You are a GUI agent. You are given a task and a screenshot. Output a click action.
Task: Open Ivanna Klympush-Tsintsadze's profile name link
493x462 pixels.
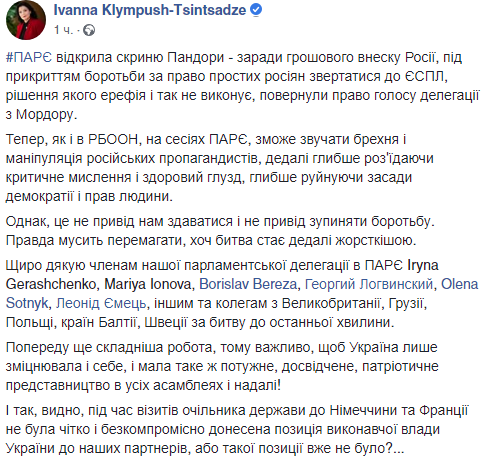coord(150,11)
